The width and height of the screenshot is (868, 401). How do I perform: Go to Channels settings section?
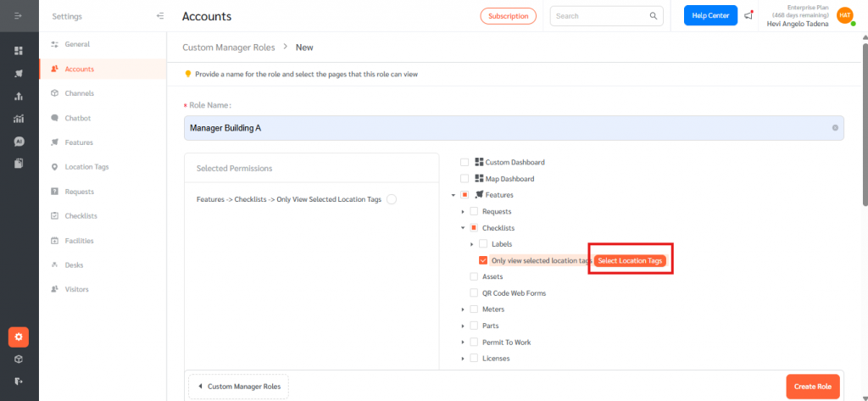point(79,93)
